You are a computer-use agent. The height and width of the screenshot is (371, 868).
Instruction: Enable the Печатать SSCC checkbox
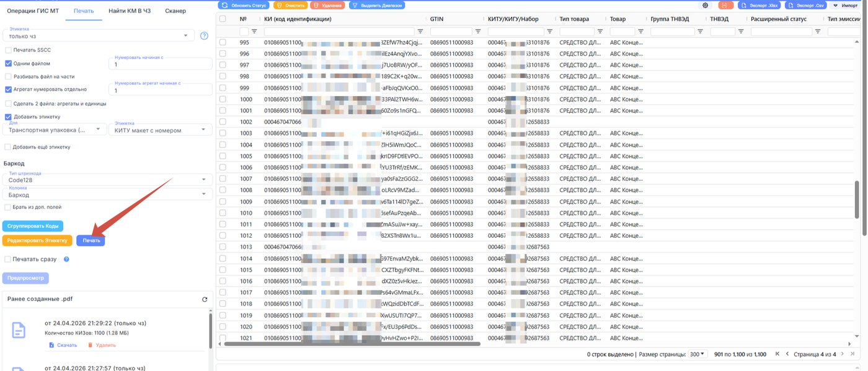[8, 50]
